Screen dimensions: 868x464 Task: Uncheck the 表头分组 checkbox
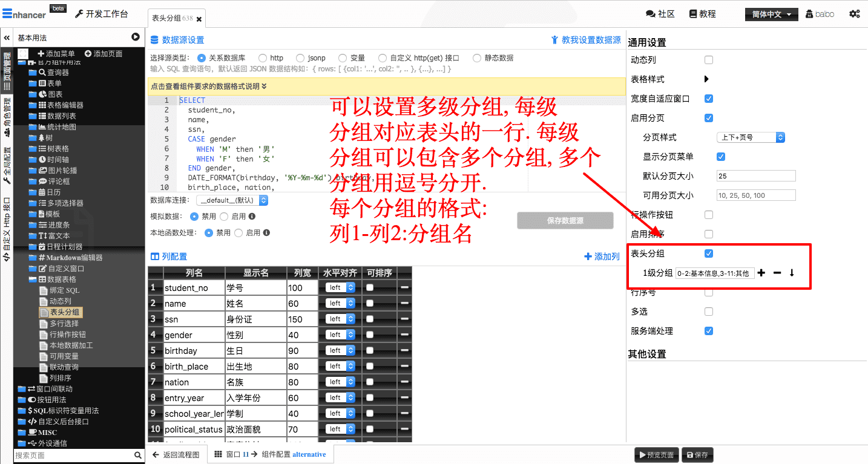pos(709,253)
